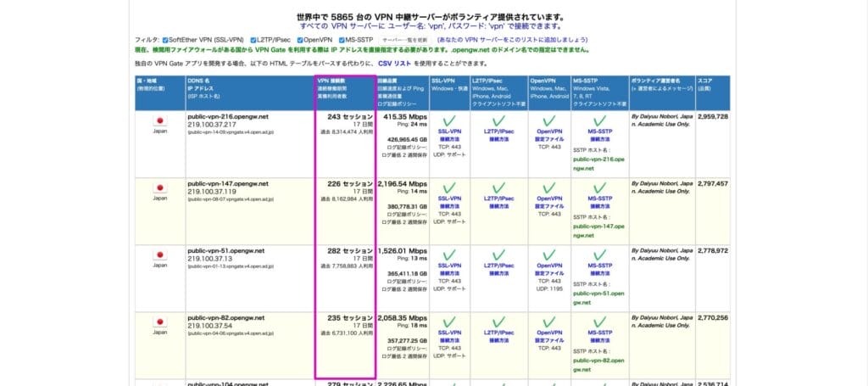Click SSL-VPN checkmark icon in public-vpn-216 row
This screenshot has height=386, width=868.
pos(449,120)
